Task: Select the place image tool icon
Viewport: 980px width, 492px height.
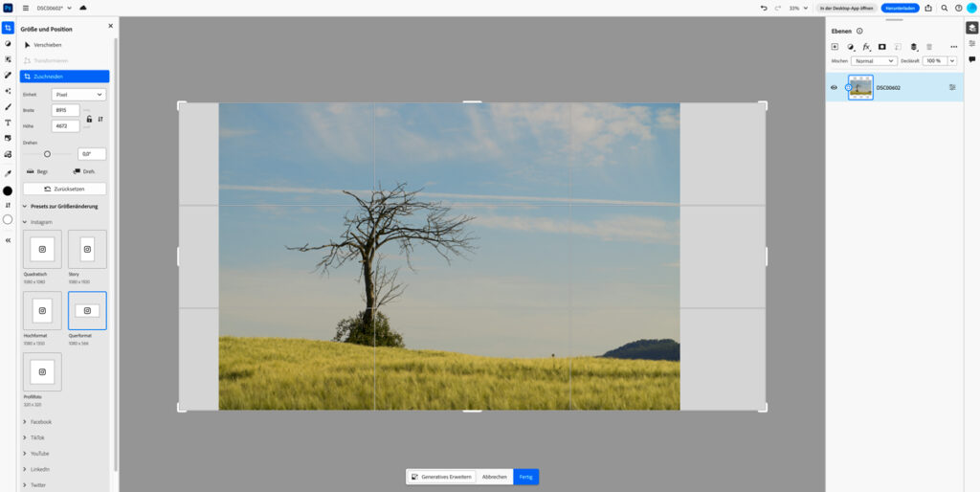Action: [x=8, y=138]
